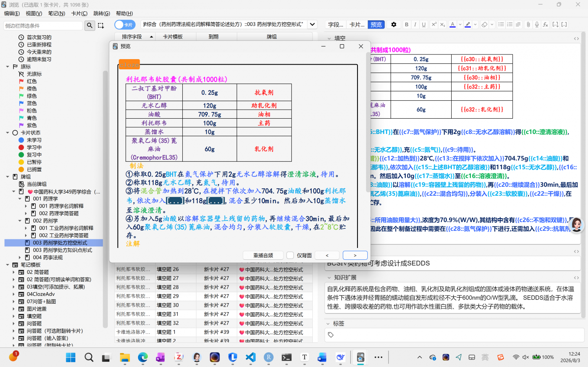This screenshot has height=367, width=588.
Task: Open the deck/note selector dropdown arrow
Action: pos(312,24)
